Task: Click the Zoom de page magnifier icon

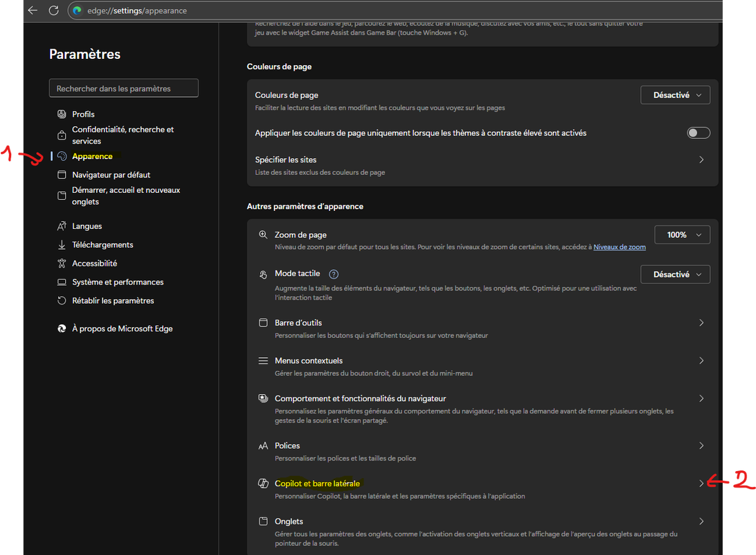Action: click(x=264, y=234)
